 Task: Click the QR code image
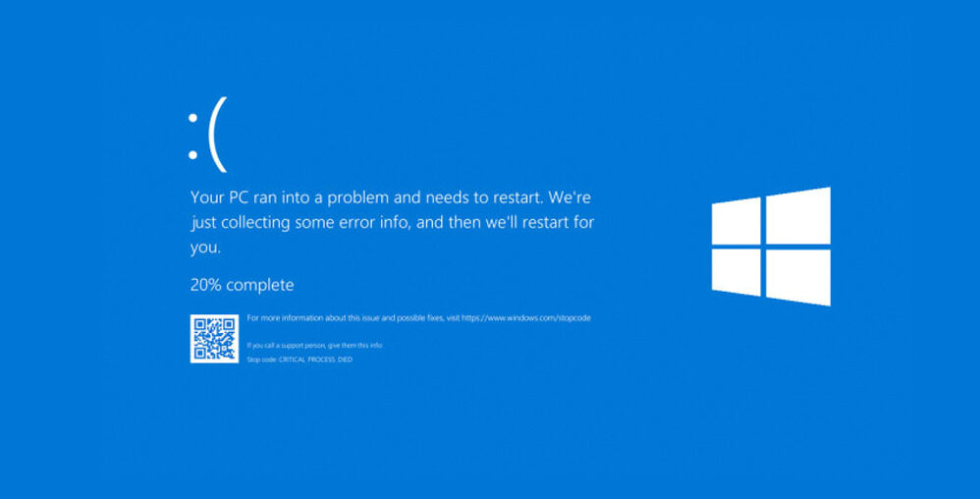pos(214,339)
